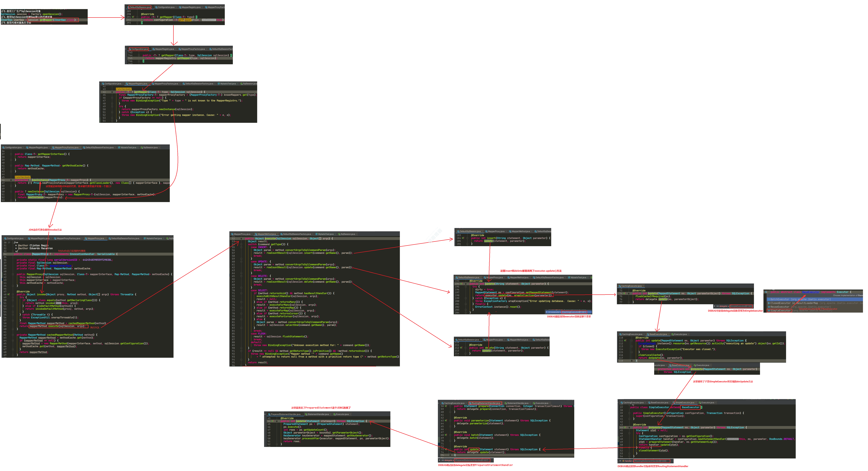The width and height of the screenshot is (868, 471).
Task: Expand delegate PreparedStatementHandler@1607 debug variable
Action: point(440,460)
